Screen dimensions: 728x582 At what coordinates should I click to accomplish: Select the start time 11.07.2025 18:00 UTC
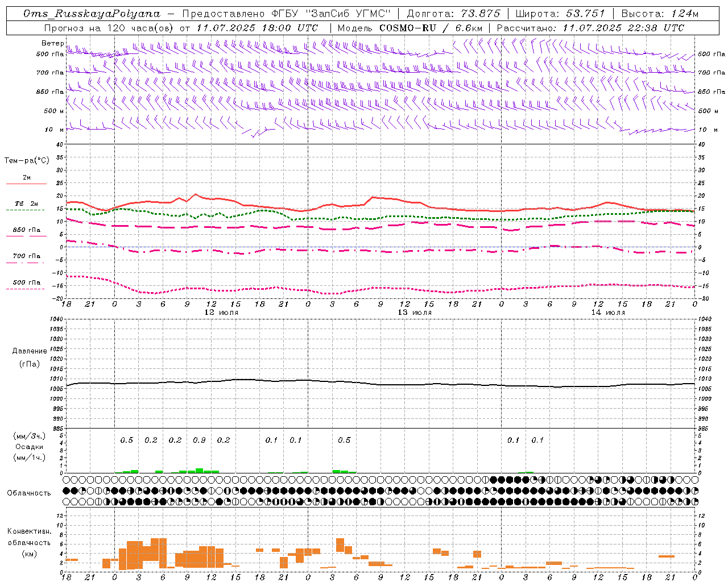[258, 28]
